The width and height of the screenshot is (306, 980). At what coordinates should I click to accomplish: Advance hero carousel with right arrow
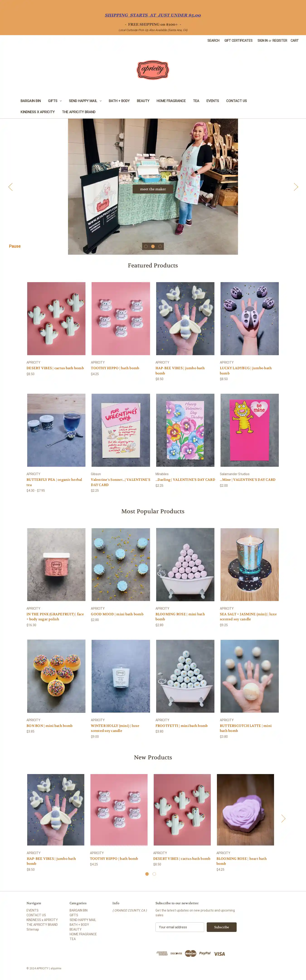tap(296, 187)
